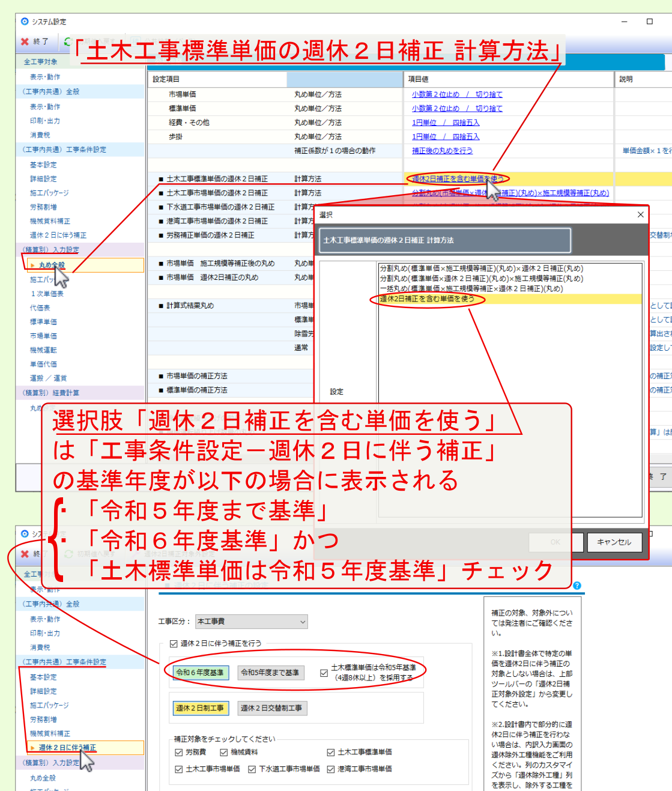Choose 分割丸め(標準単価×週休2日補正) option in list
Screen dimensions: 672x791
pyautogui.click(x=481, y=279)
